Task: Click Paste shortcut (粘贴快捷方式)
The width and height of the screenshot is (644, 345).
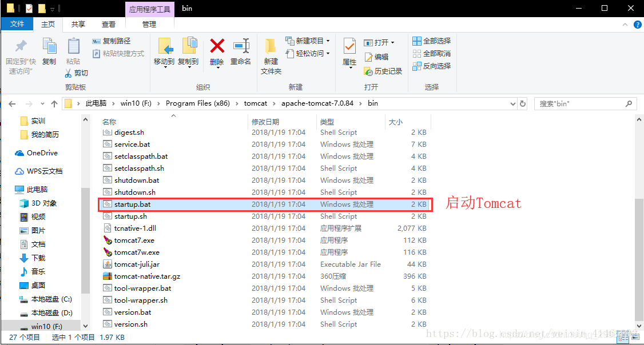Action: click(x=118, y=54)
